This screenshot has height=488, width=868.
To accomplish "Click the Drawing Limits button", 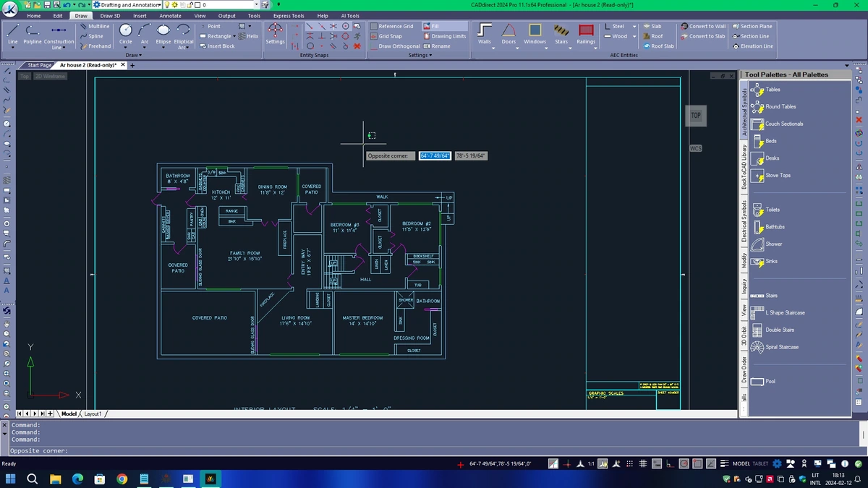I will [445, 36].
